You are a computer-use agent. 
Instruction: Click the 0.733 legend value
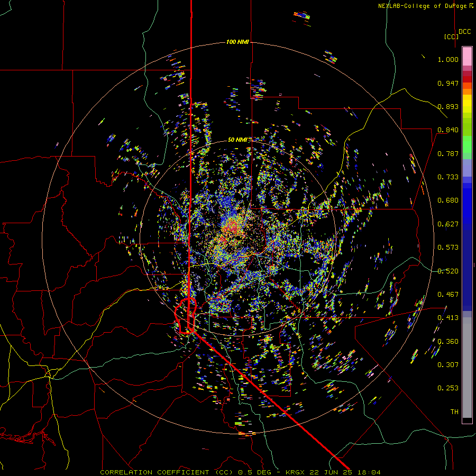[448, 177]
